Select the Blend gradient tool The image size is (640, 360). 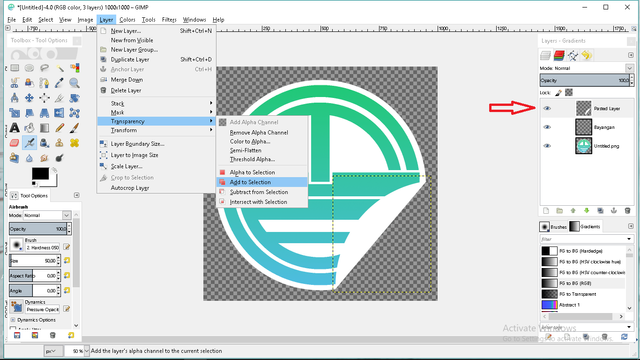[44, 128]
